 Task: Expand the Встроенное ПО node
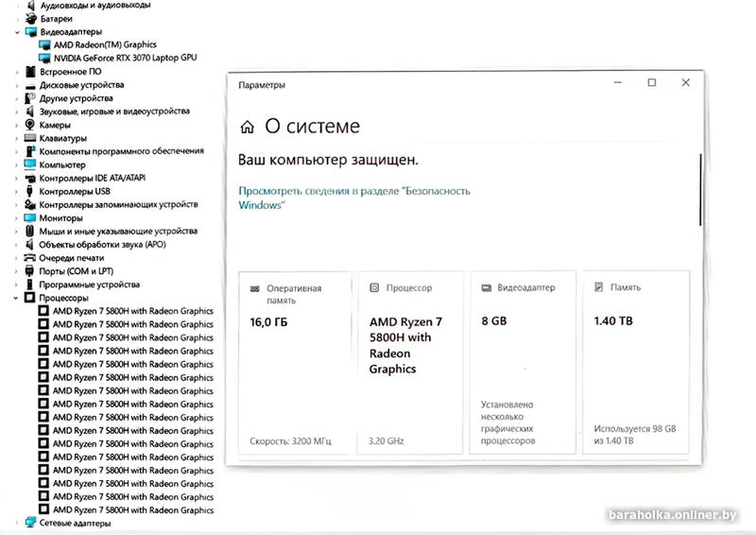click(x=17, y=73)
